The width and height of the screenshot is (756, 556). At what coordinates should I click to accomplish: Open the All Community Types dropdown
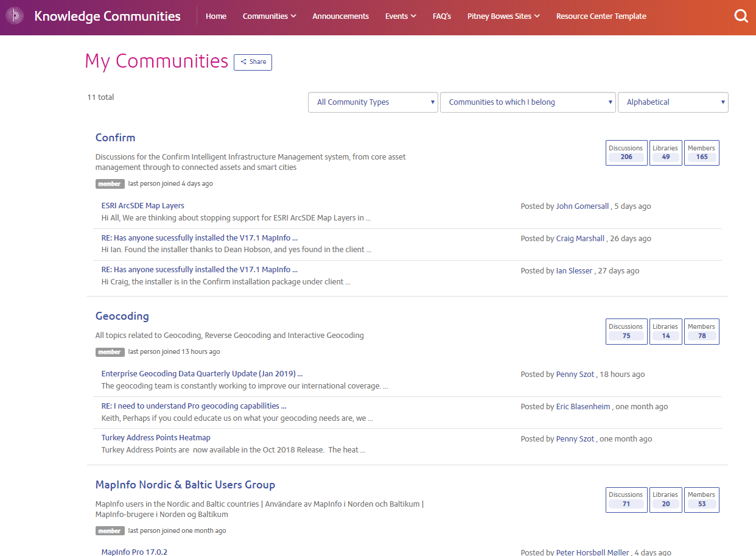point(373,102)
